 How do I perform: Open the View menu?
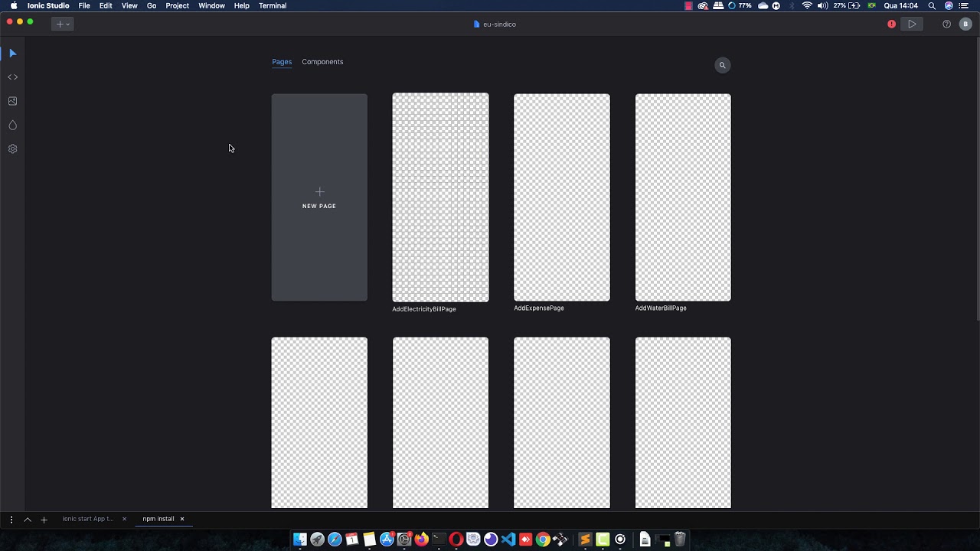tap(129, 5)
